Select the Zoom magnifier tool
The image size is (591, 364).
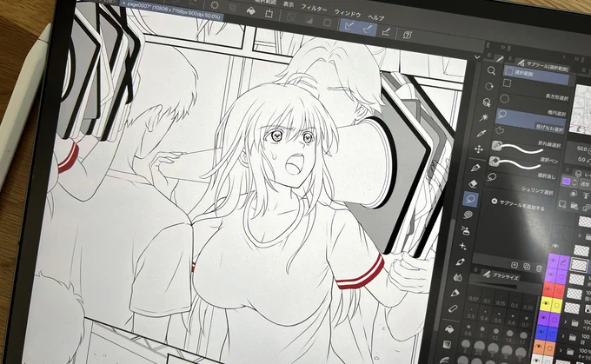point(491,70)
